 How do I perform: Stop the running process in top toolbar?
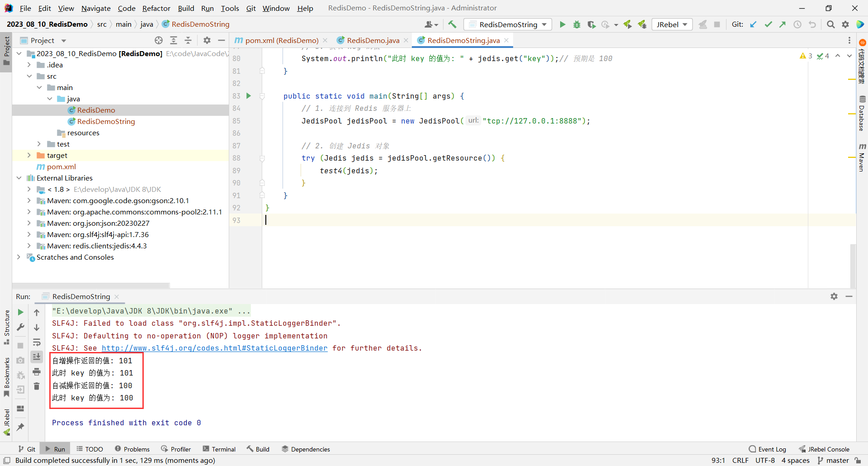(717, 24)
